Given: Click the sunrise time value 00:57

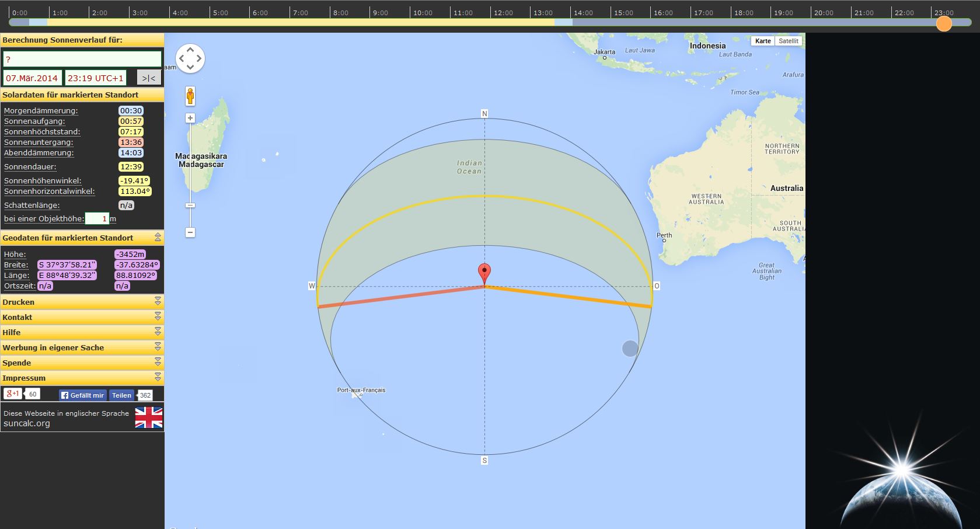Looking at the screenshot, I should click(131, 121).
